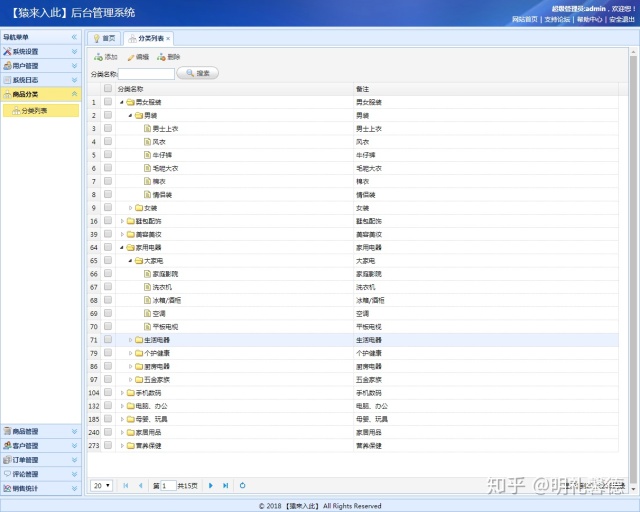Click the pagination refresh icon
Image resolution: width=640 pixels, height=512 pixels.
[x=242, y=485]
